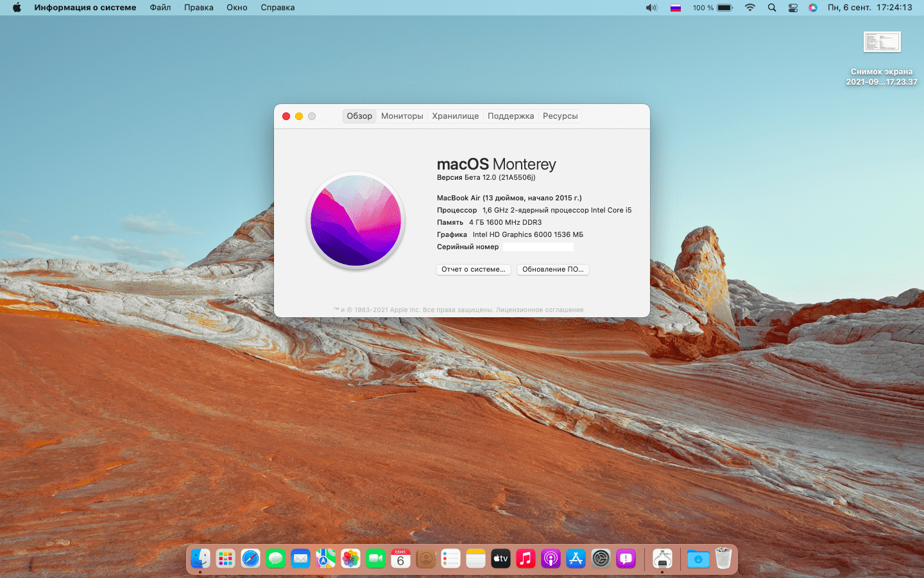Image resolution: width=924 pixels, height=578 pixels.
Task: Open the Mail app in Dock
Action: 300,559
